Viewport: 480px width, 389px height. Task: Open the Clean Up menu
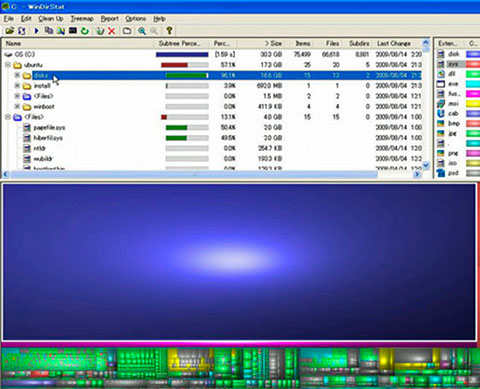(x=51, y=19)
